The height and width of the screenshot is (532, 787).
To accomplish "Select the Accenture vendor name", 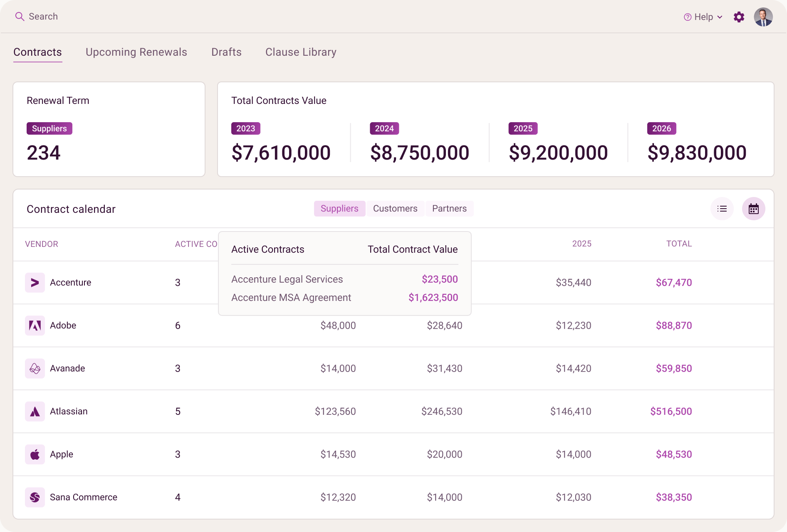I will click(x=70, y=283).
